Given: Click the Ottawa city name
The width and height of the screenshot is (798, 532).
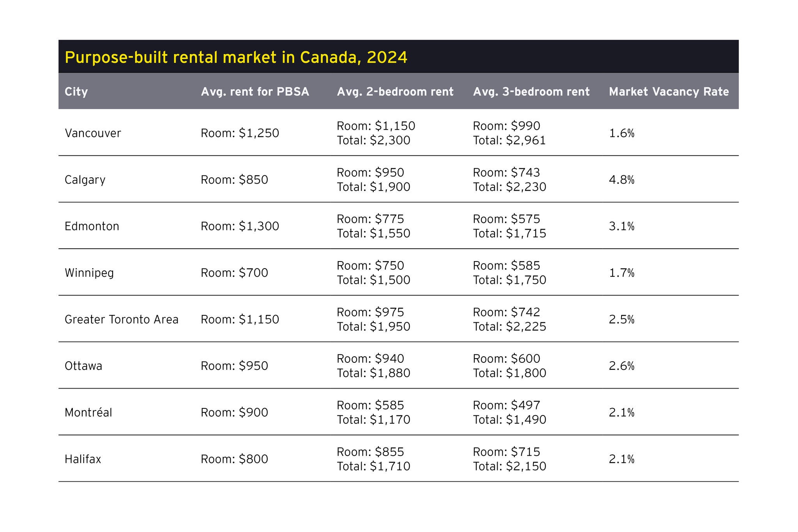Looking at the screenshot, I should point(83,366).
